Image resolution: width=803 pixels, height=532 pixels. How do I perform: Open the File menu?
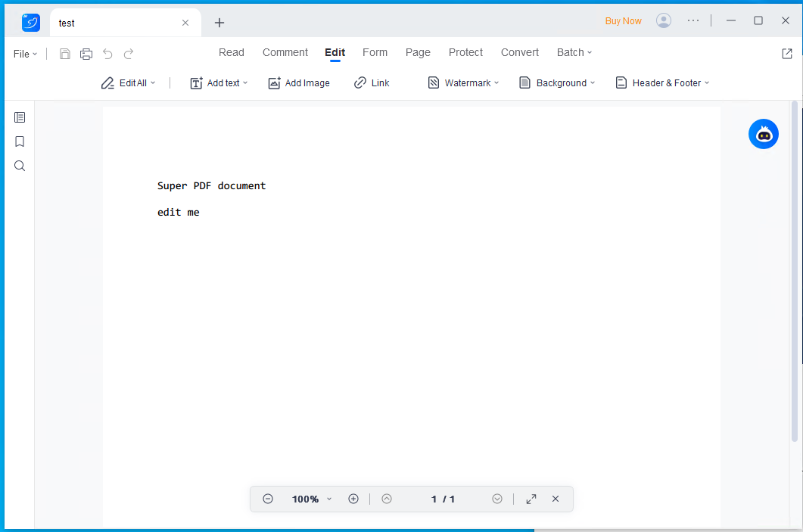pos(25,54)
